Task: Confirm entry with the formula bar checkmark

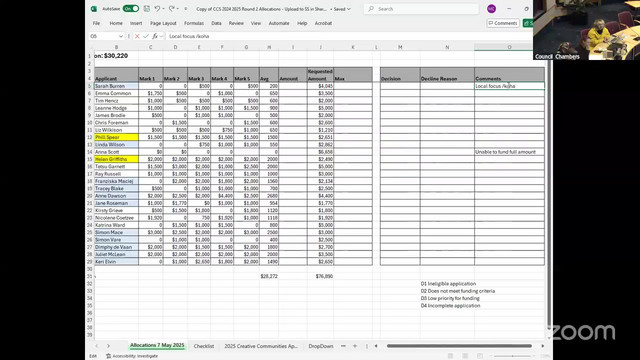Action: tap(146, 36)
